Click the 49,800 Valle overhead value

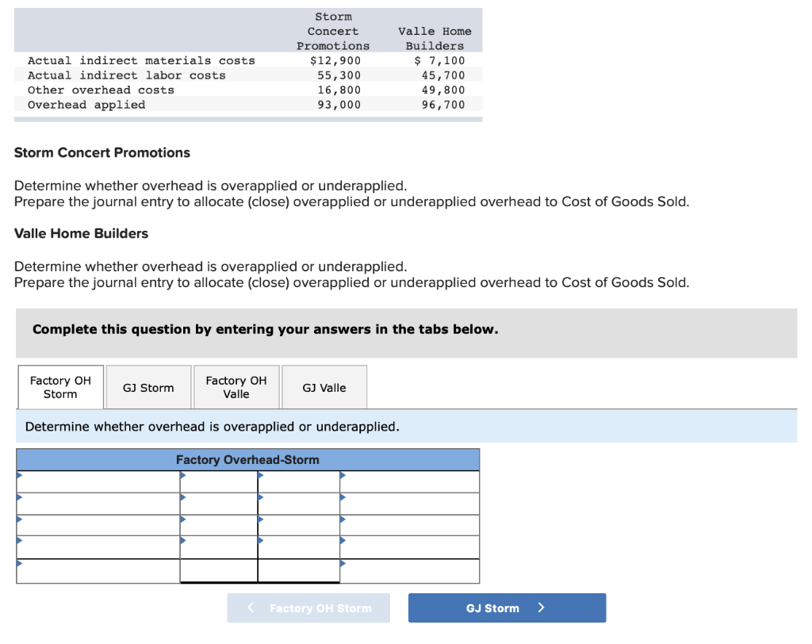point(443,90)
